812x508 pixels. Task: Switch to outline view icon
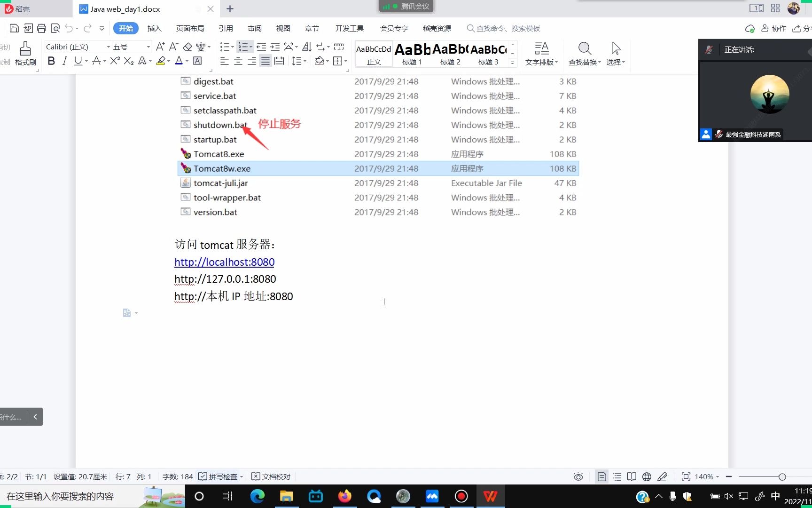coord(617,476)
